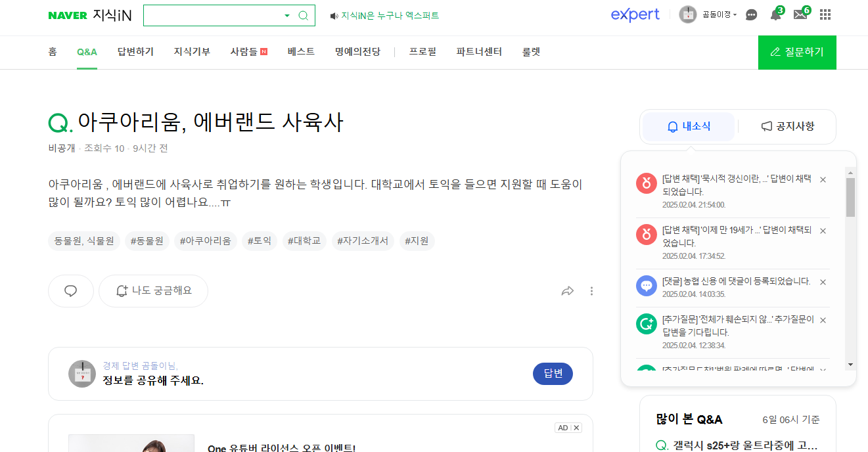This screenshot has width=868, height=452.
Task: Switch to the 공지사항 tab
Action: pos(787,126)
